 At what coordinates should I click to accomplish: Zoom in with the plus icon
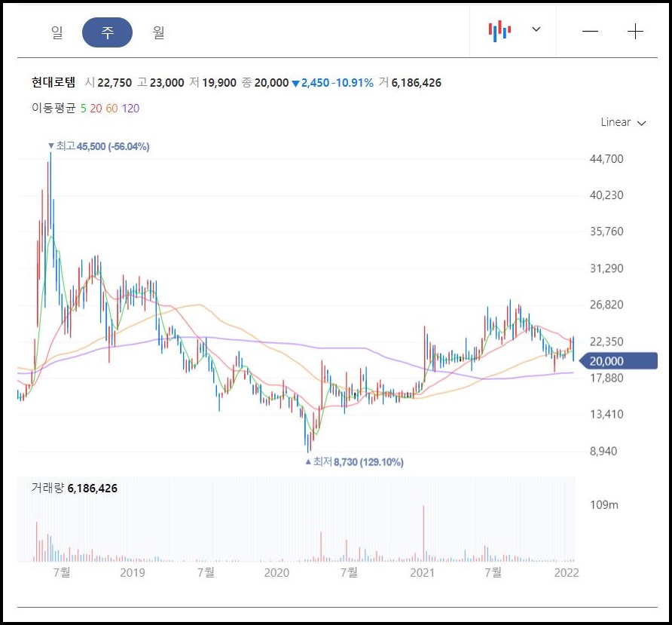(635, 32)
